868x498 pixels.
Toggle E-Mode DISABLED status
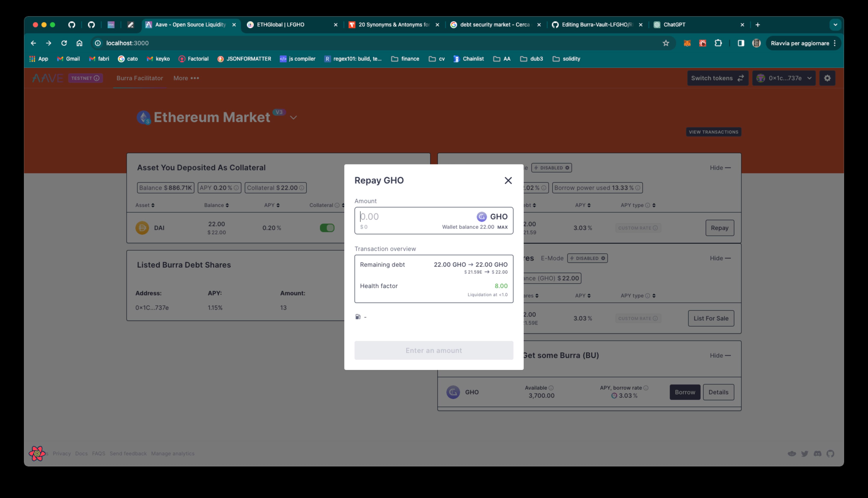[x=588, y=258]
